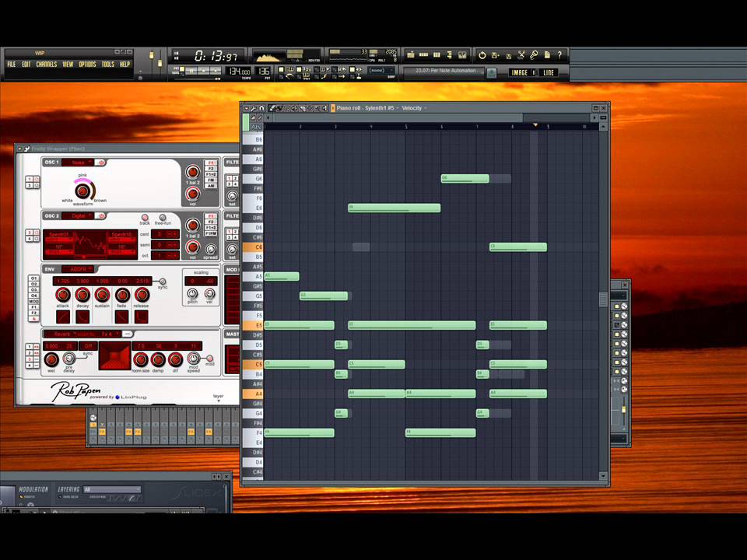Click the envelope attack knob

(63, 295)
